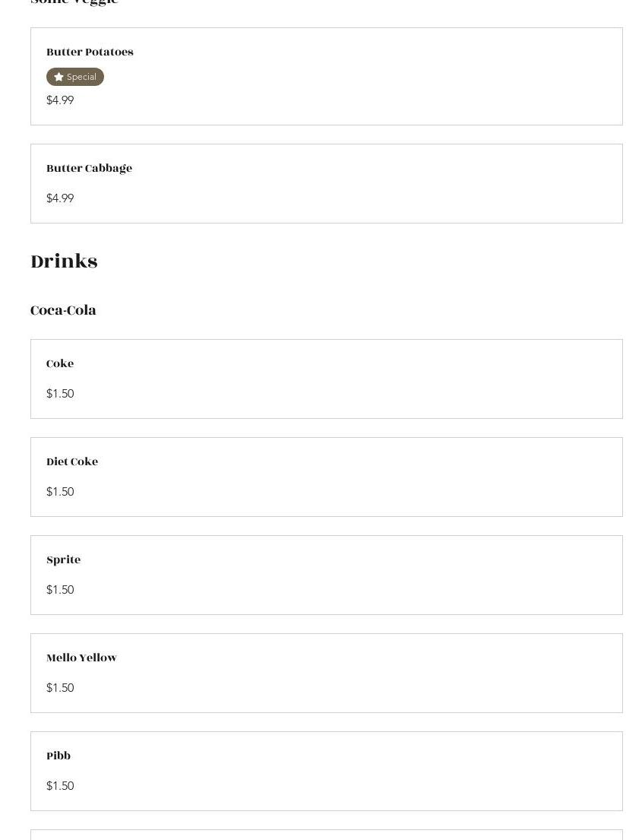The height and width of the screenshot is (840, 642).
Task: Click the $1.50 price under Sprite
Action: tap(60, 590)
